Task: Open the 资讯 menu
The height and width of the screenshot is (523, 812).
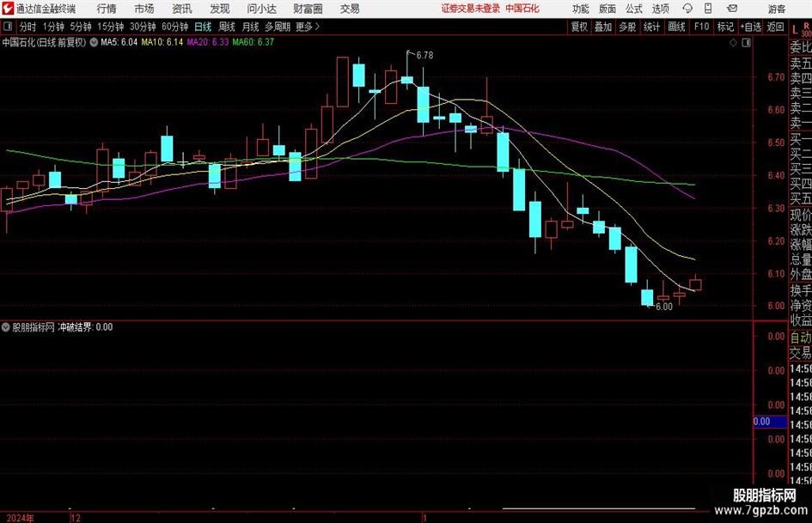Action: [182, 9]
